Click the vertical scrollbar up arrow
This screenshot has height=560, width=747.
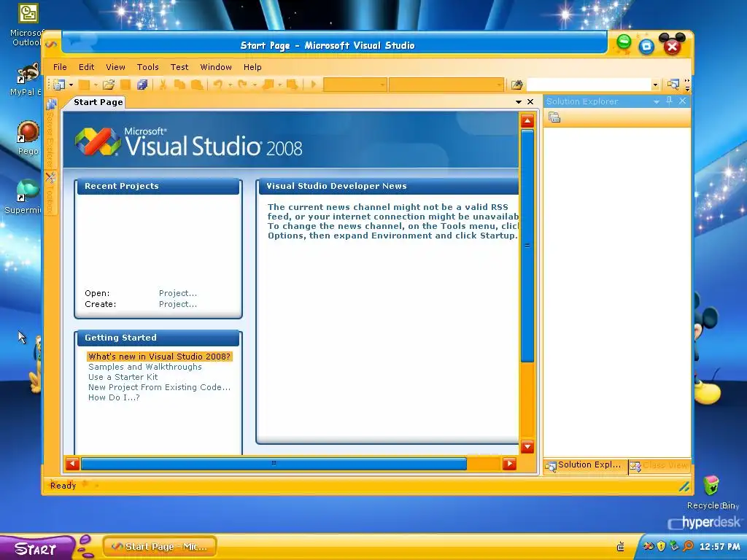527,121
